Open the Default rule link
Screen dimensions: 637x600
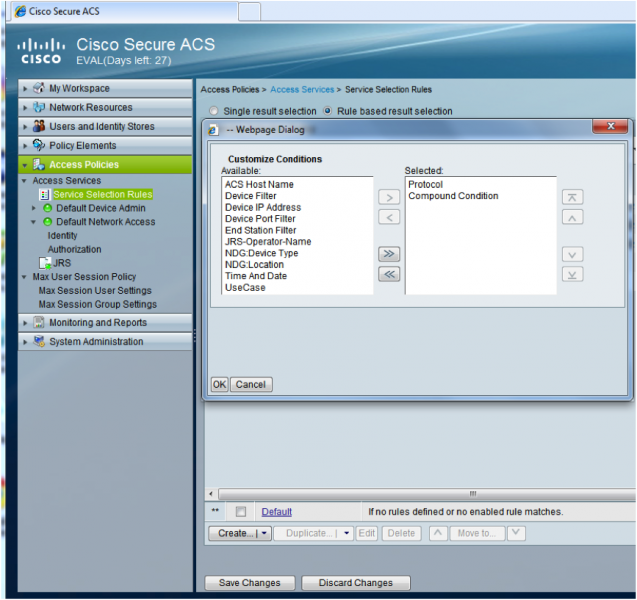[x=277, y=511]
